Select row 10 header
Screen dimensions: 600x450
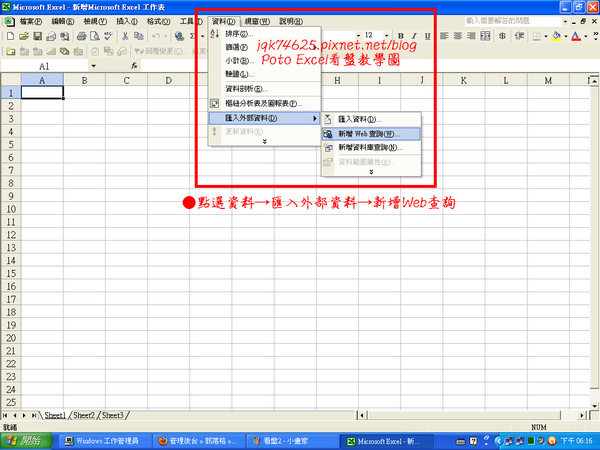11,209
